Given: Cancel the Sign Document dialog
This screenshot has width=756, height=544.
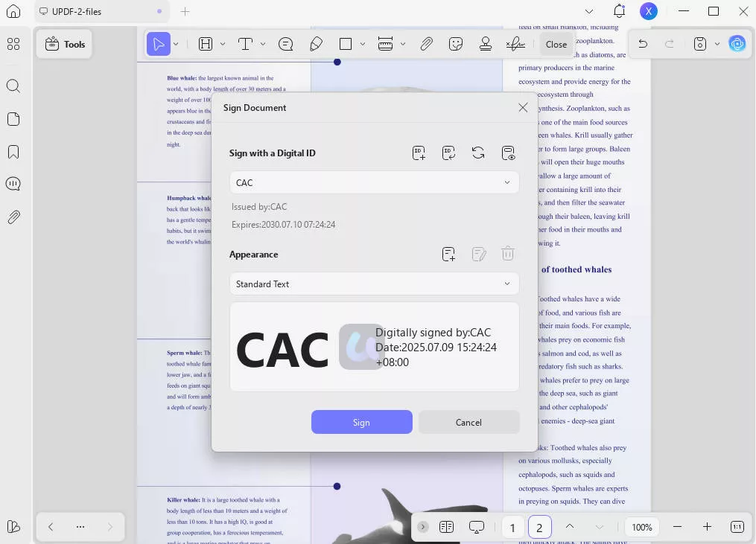Looking at the screenshot, I should coord(468,422).
